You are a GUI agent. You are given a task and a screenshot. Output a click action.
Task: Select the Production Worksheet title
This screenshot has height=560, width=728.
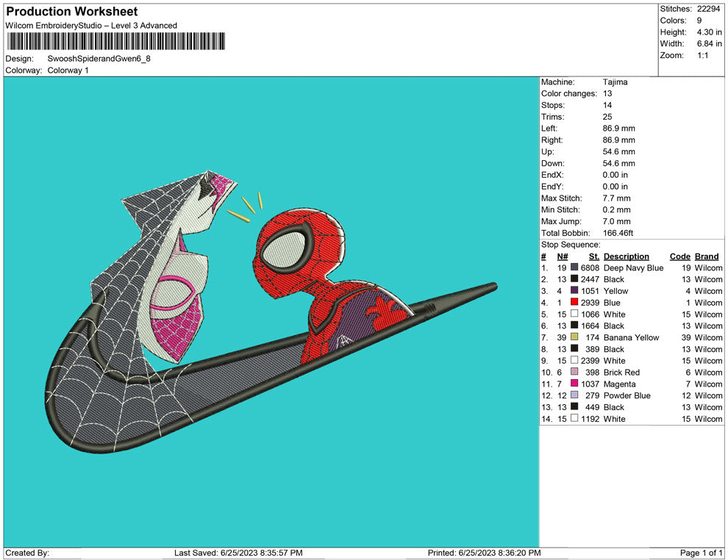click(x=72, y=12)
